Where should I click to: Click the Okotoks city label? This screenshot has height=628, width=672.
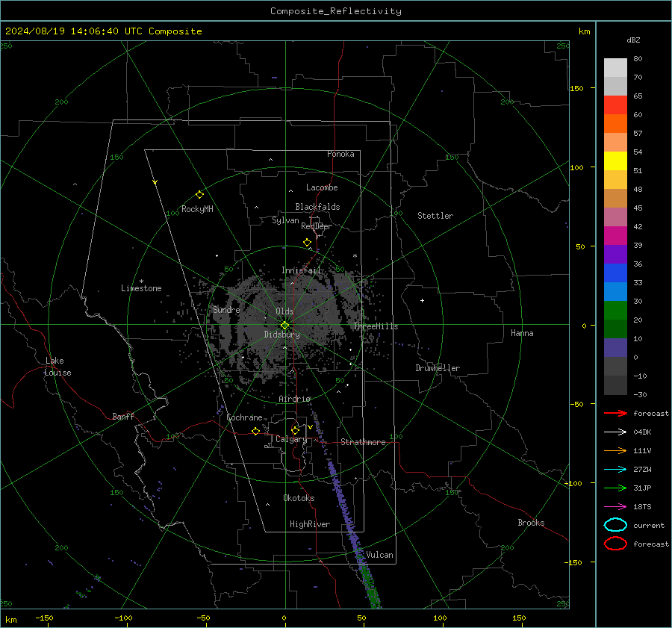pyautogui.click(x=299, y=498)
